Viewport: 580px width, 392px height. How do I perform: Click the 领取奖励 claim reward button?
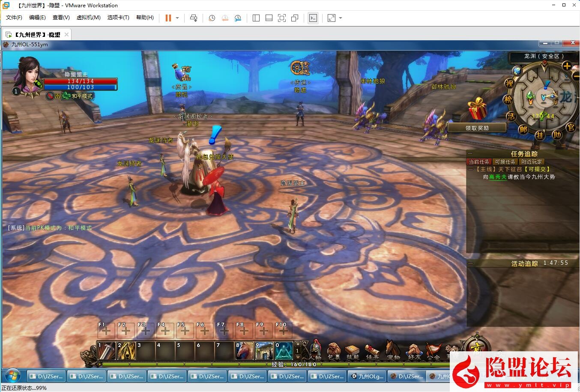(x=477, y=128)
